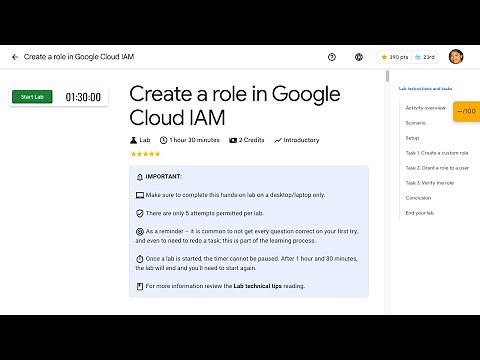Jump to Task 3. Verify the role
This screenshot has width=480, height=360.
click(x=430, y=183)
